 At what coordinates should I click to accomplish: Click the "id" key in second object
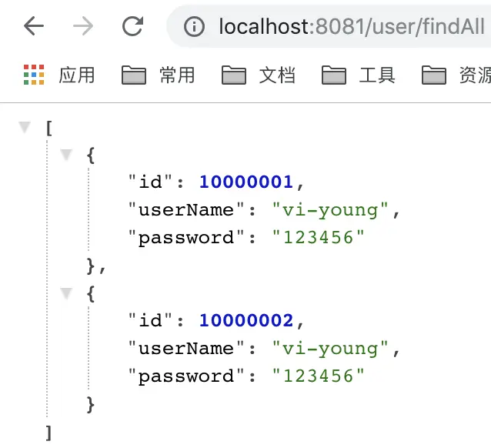point(151,320)
